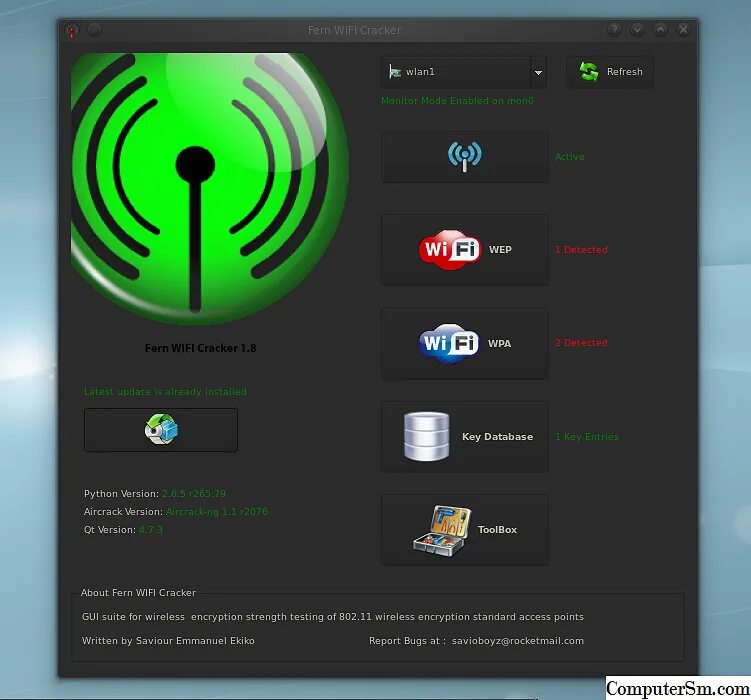Screen dimensions: 751x700
Task: Open the ToolBox button
Action: 465,530
